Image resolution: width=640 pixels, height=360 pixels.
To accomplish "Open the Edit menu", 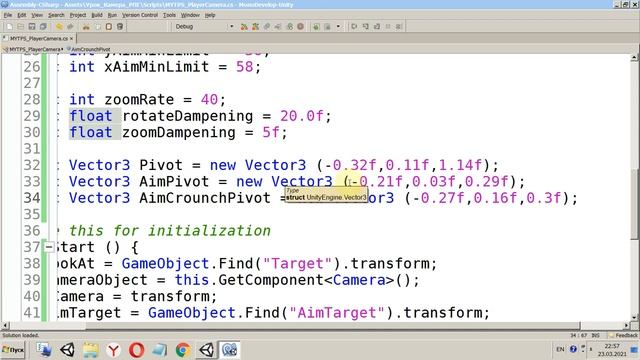I will pyautogui.click(x=22, y=15).
